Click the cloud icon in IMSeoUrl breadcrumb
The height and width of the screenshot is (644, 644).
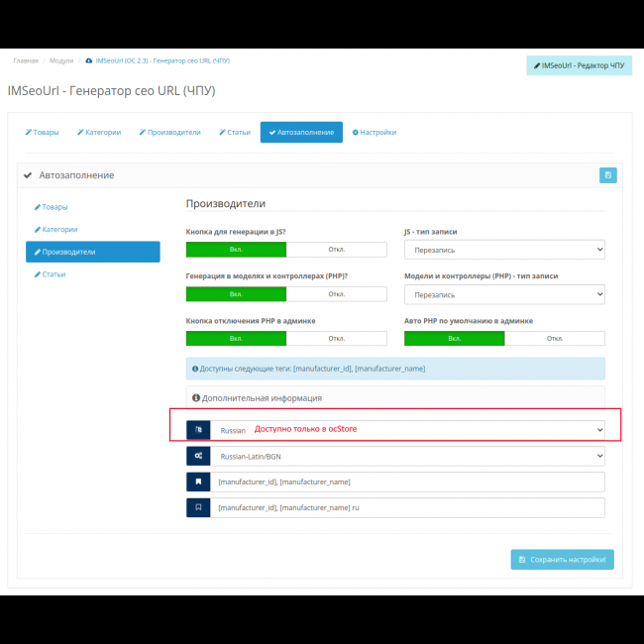click(89, 60)
